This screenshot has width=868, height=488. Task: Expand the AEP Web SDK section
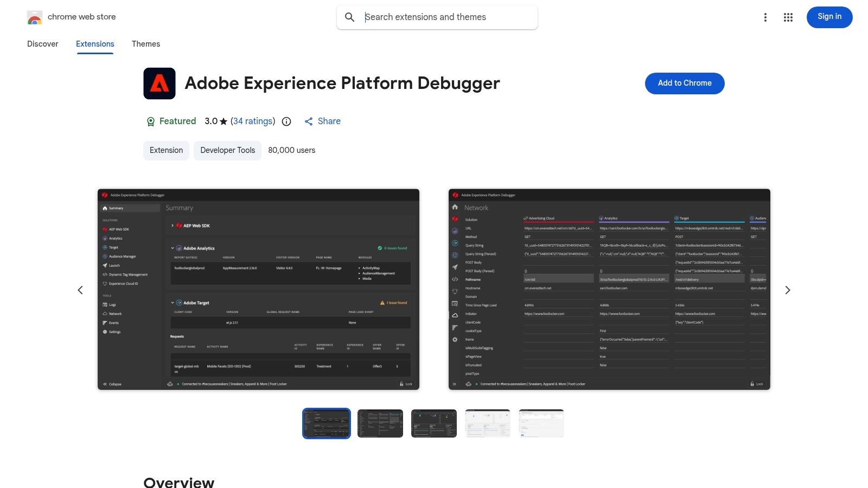click(173, 225)
